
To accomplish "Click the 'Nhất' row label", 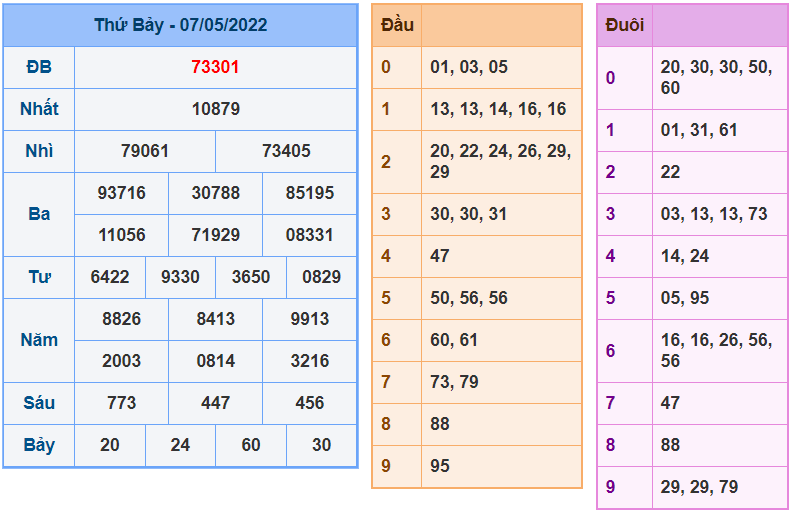I will click(x=39, y=108).
